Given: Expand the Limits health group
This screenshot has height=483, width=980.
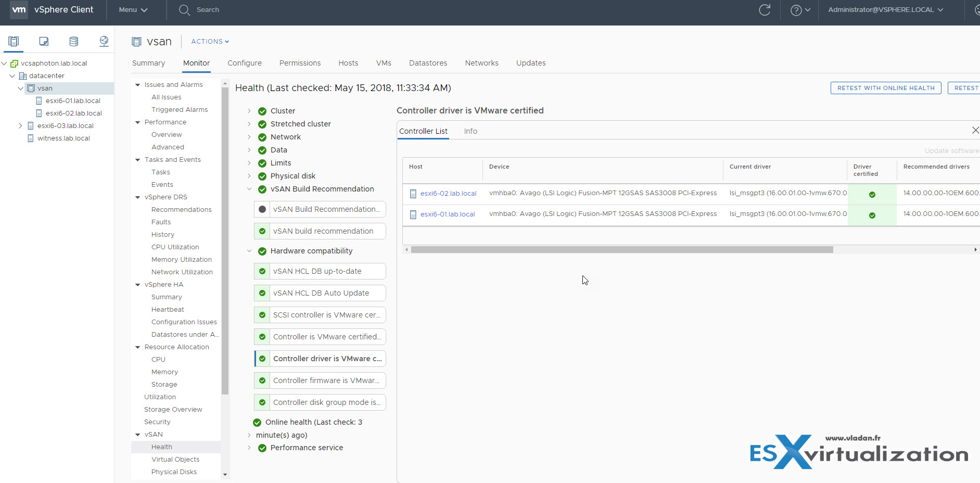Looking at the screenshot, I should point(249,163).
